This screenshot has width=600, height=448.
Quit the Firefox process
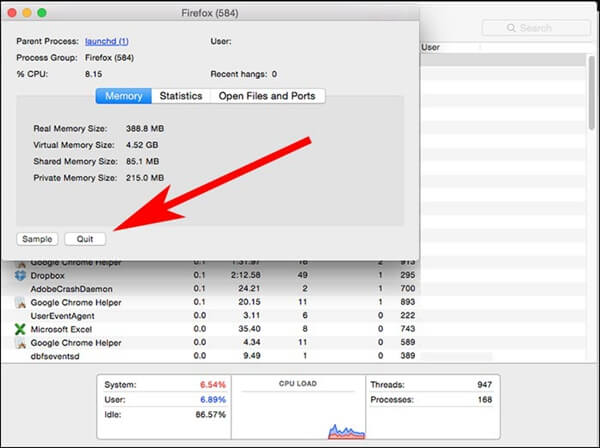pyautogui.click(x=85, y=239)
